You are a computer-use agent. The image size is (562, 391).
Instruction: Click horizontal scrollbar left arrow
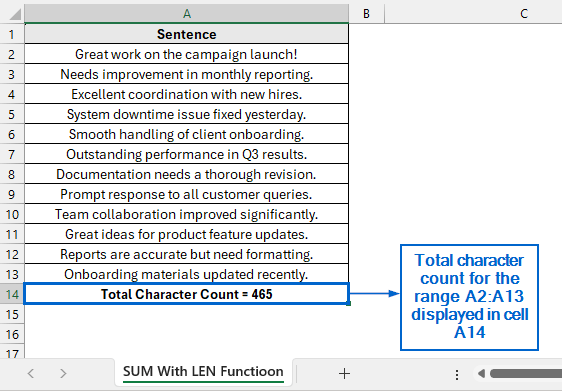click(481, 374)
